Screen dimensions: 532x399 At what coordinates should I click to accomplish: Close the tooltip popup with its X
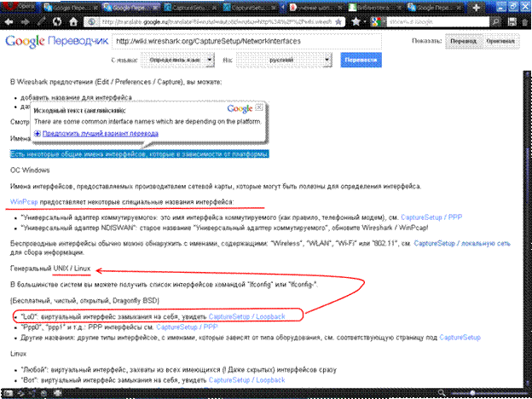point(259,107)
